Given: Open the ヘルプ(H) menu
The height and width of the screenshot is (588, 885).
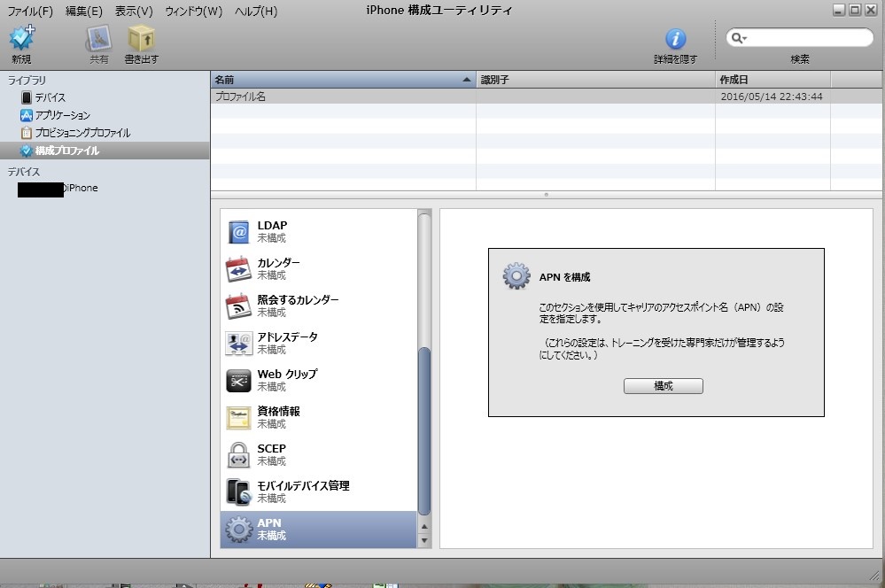Looking at the screenshot, I should 256,11.
